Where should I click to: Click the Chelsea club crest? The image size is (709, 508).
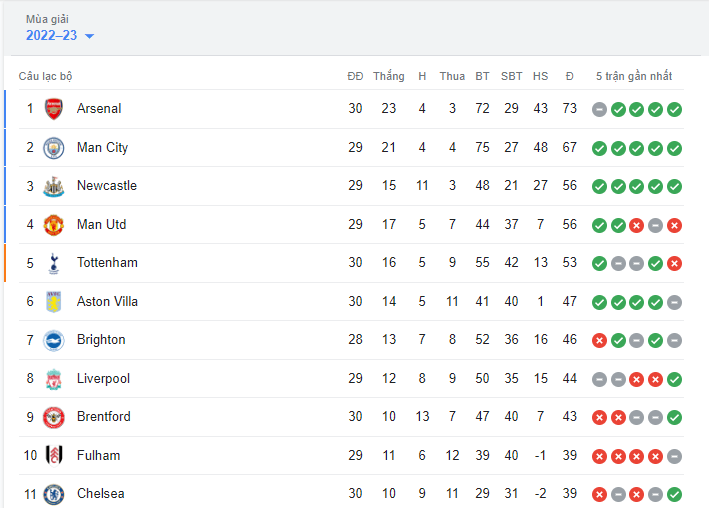click(x=53, y=494)
